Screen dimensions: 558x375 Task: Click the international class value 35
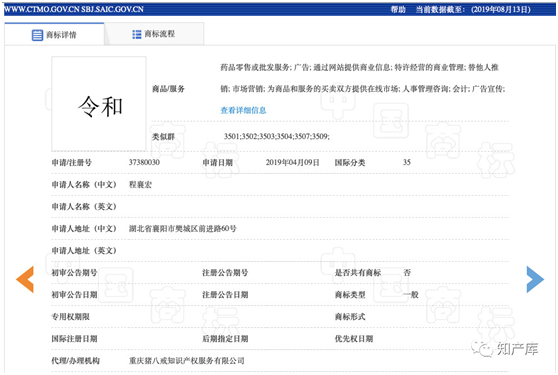point(407,163)
